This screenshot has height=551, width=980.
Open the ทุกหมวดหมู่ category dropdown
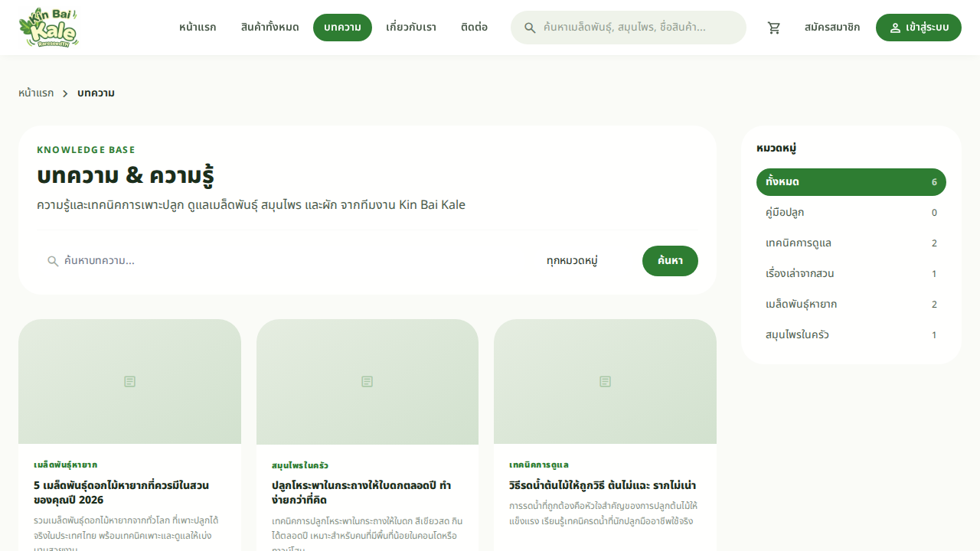(572, 261)
